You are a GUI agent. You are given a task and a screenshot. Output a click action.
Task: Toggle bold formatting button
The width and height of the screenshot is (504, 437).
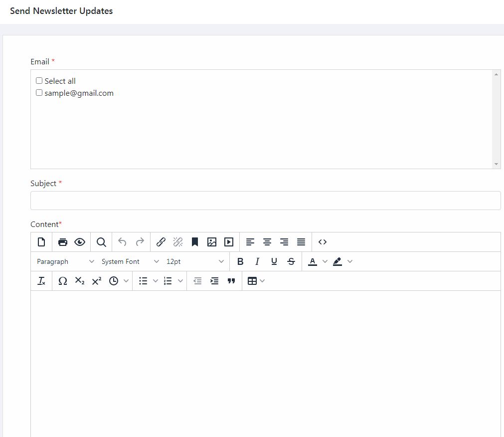240,261
